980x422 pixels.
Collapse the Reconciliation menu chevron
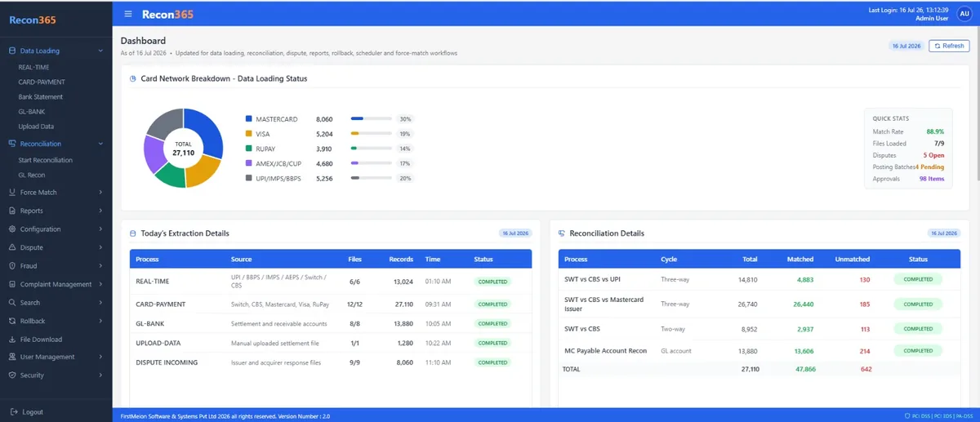(100, 144)
